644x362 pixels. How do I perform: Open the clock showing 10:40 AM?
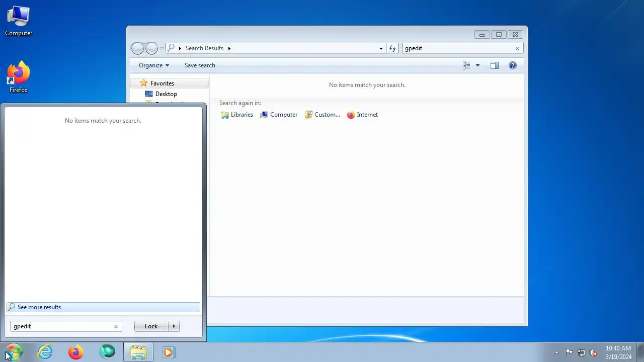click(x=618, y=352)
